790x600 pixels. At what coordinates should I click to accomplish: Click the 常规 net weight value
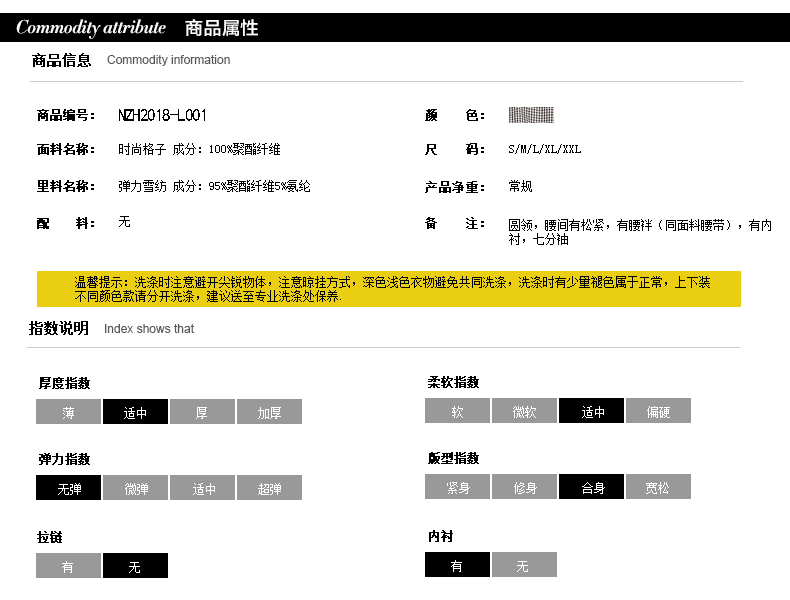tap(520, 186)
